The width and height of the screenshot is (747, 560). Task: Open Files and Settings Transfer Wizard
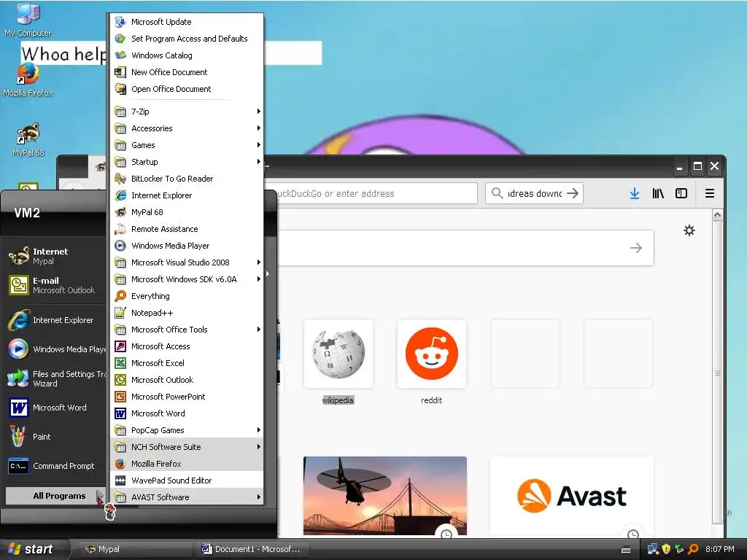click(x=55, y=378)
